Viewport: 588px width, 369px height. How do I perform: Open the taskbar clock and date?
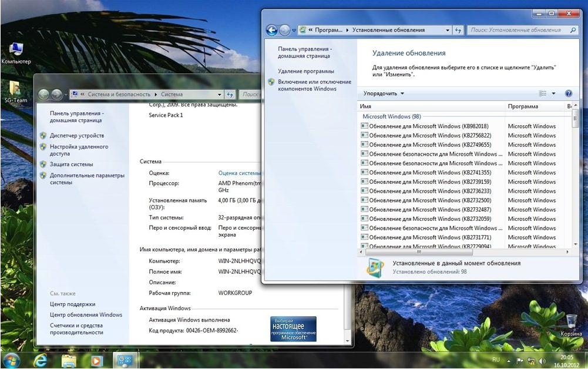click(x=567, y=361)
